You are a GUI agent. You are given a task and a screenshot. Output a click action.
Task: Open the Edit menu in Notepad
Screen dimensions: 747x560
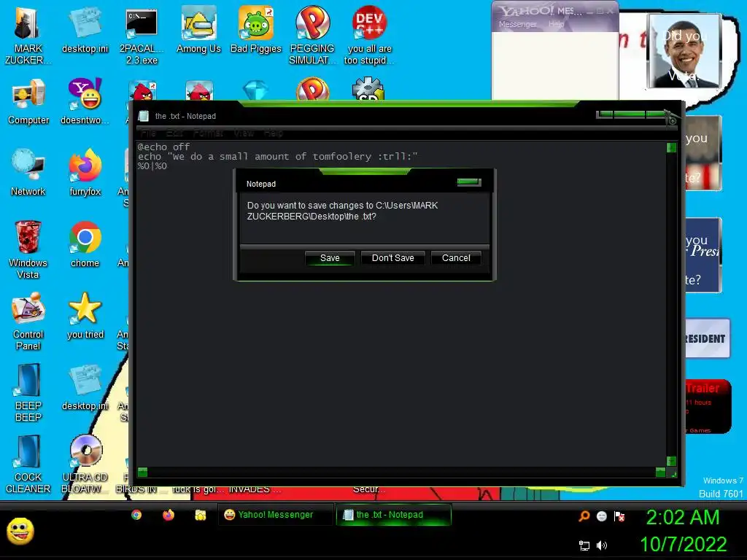click(174, 133)
